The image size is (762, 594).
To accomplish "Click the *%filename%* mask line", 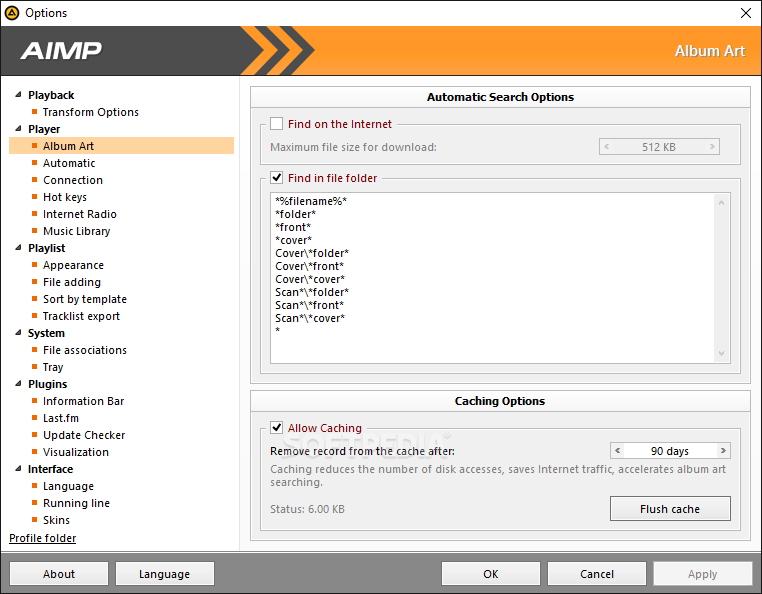I will tap(311, 201).
